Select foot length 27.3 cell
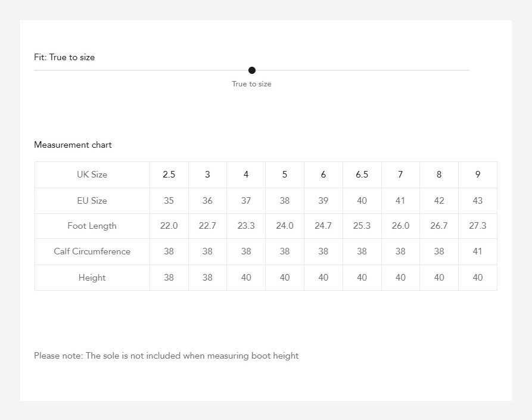The image size is (532, 420). (x=478, y=226)
